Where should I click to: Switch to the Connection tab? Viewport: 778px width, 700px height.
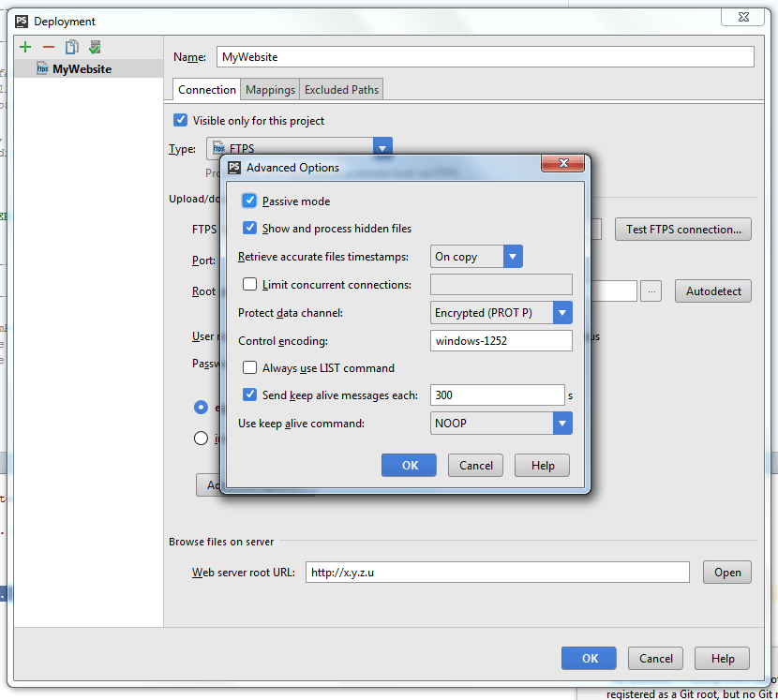coord(207,90)
